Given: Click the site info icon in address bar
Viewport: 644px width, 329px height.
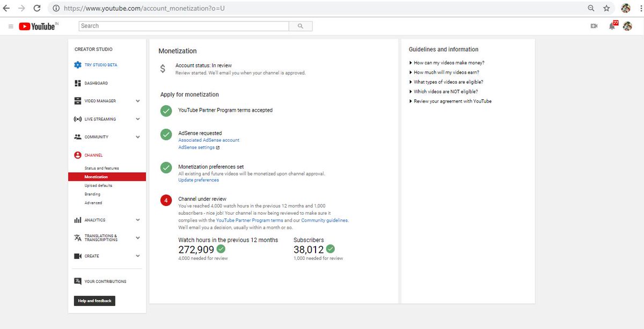Looking at the screenshot, I should coord(56,9).
